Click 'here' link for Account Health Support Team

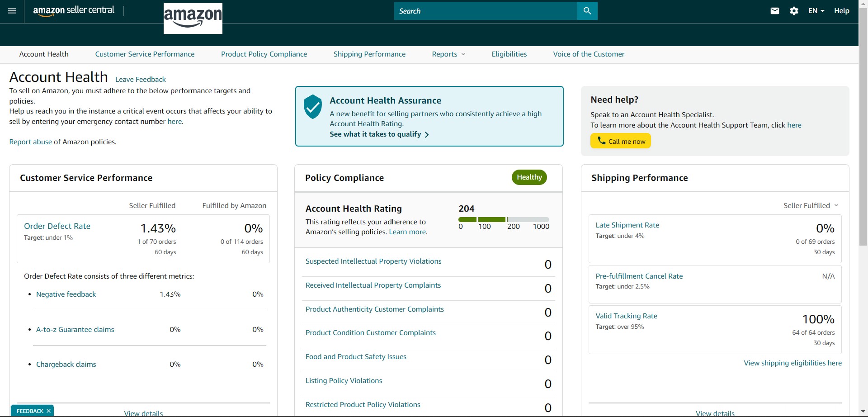794,125
